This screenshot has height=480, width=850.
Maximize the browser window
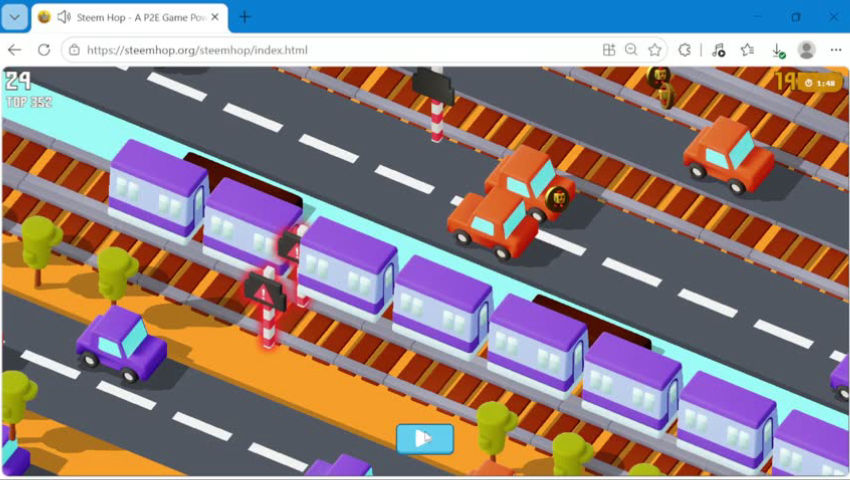tap(795, 17)
